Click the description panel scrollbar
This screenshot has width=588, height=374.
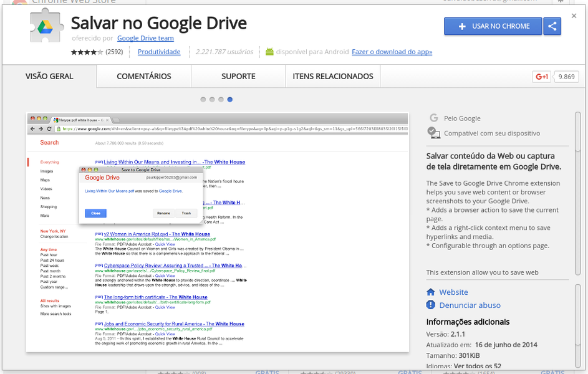pos(578,131)
